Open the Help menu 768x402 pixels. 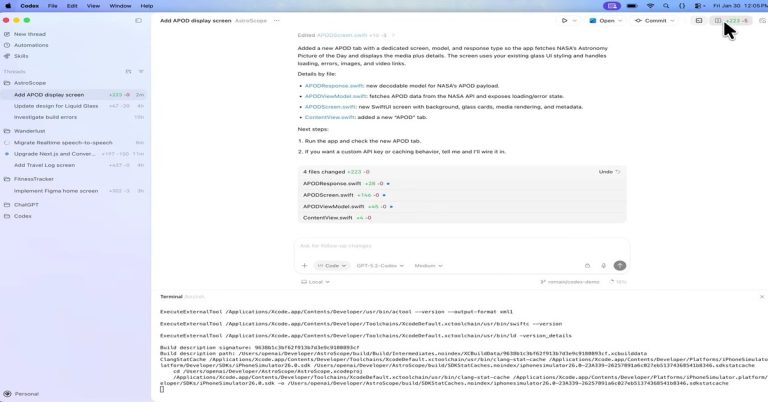click(x=146, y=6)
